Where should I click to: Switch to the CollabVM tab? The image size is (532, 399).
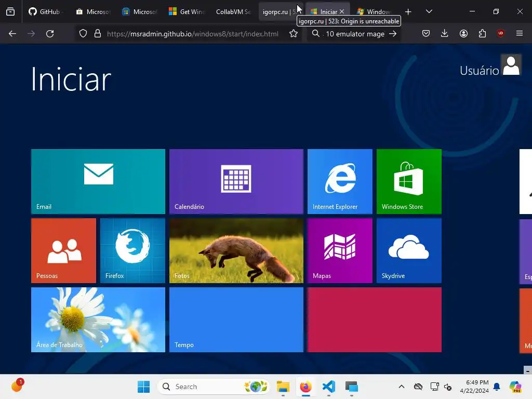[x=233, y=11]
